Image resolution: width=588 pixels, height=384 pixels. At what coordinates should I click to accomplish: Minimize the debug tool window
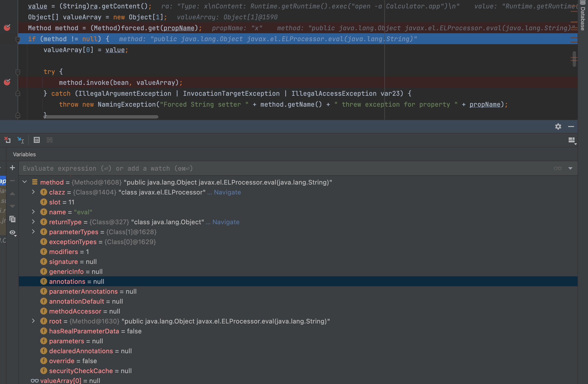pos(571,127)
